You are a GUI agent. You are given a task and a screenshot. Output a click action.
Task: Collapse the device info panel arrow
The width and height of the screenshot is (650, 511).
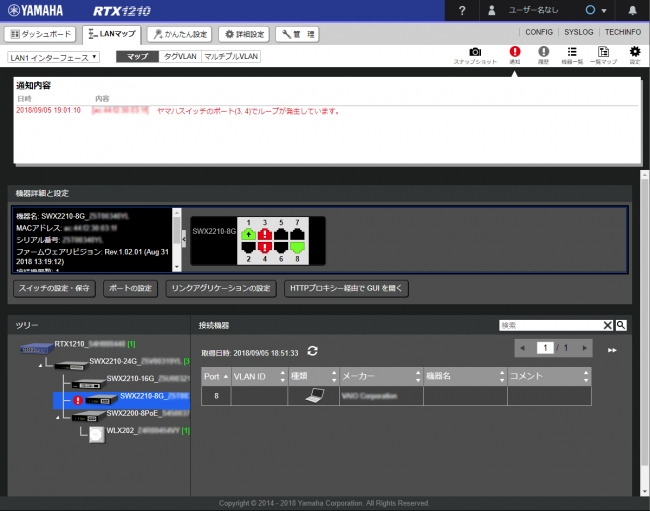tap(184, 239)
